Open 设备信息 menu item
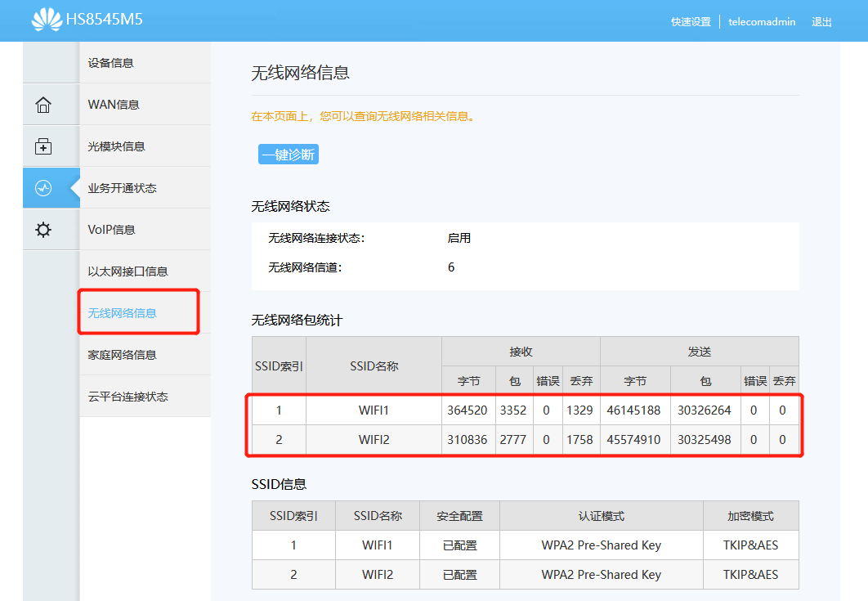Image resolution: width=868 pixels, height=601 pixels. pos(111,63)
